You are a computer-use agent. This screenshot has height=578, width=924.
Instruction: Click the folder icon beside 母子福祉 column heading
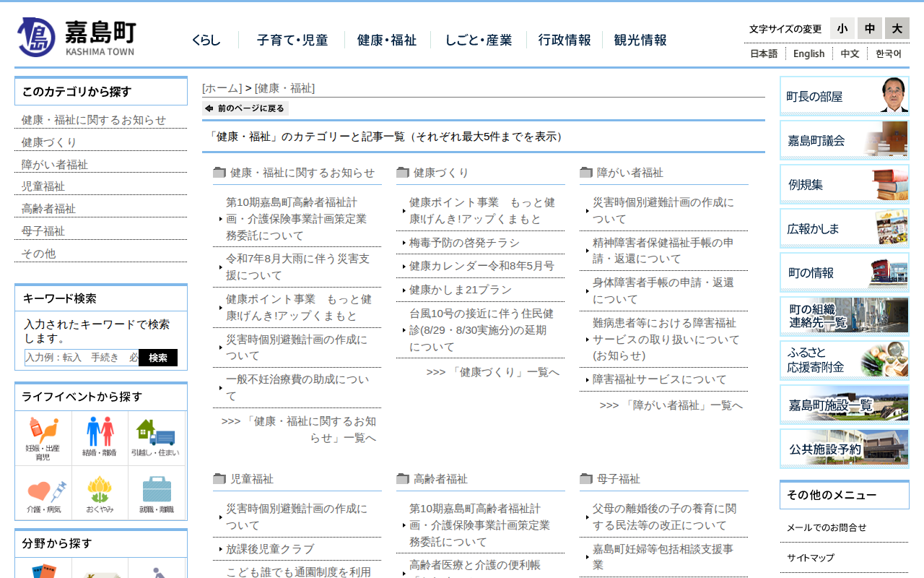click(586, 479)
